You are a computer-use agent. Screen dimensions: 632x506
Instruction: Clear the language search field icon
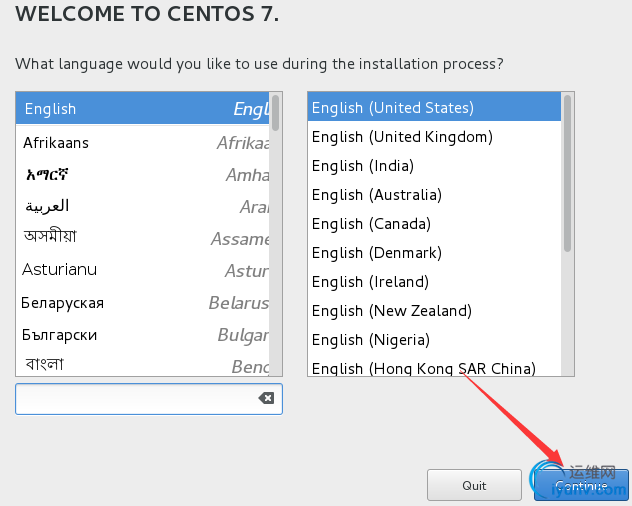point(266,398)
